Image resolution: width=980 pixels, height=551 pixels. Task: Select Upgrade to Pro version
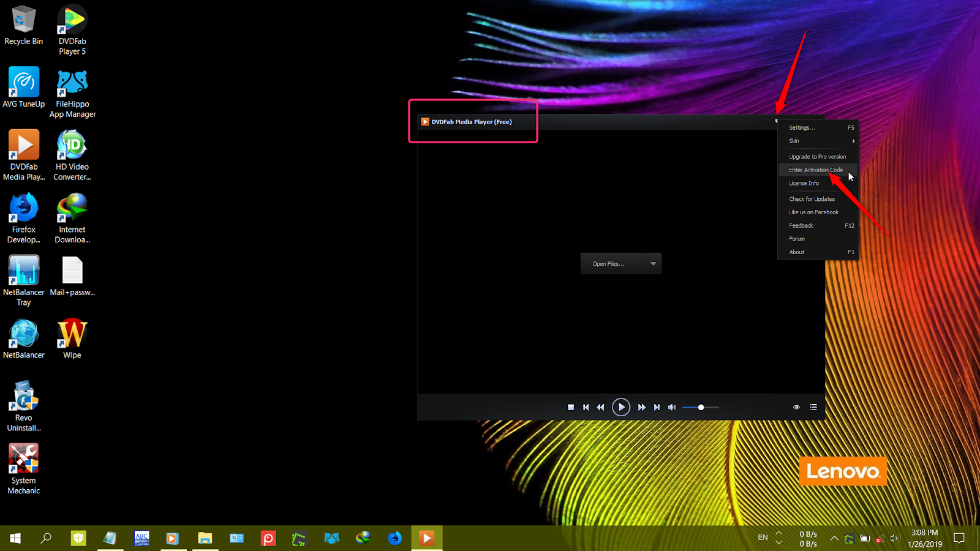pyautogui.click(x=818, y=157)
